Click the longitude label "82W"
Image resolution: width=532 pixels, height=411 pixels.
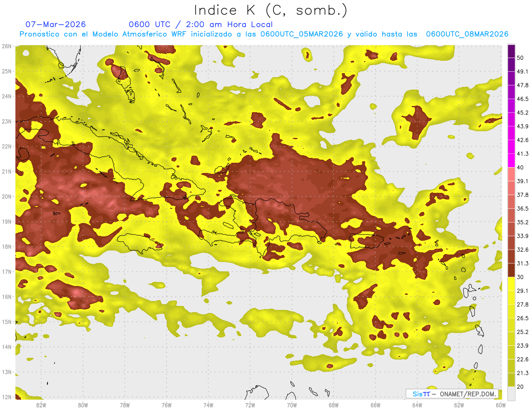(41, 405)
